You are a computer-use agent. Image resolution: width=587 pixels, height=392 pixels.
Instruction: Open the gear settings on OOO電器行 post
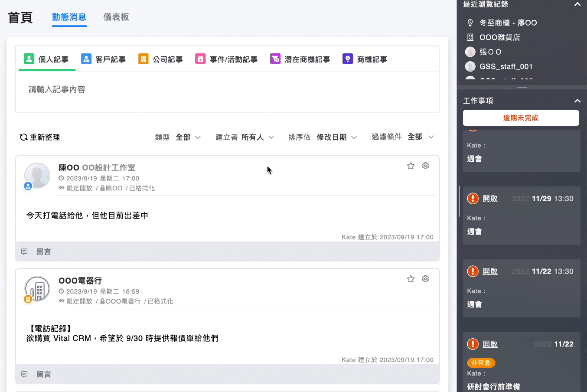pos(425,279)
